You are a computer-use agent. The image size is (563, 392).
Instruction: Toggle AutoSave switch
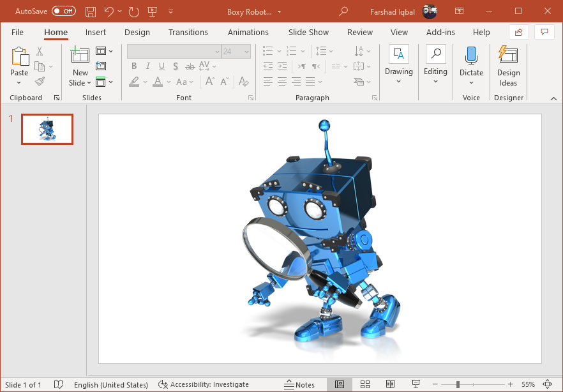(63, 11)
